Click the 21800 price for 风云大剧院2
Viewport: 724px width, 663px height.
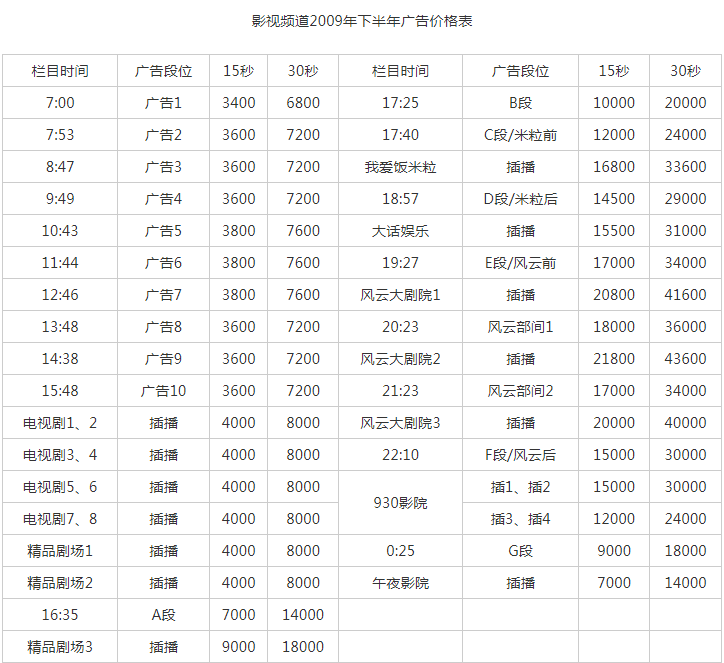[614, 358]
